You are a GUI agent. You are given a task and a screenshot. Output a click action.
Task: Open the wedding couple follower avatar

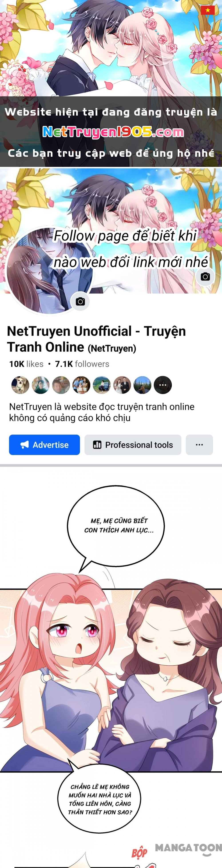[x=122, y=385]
